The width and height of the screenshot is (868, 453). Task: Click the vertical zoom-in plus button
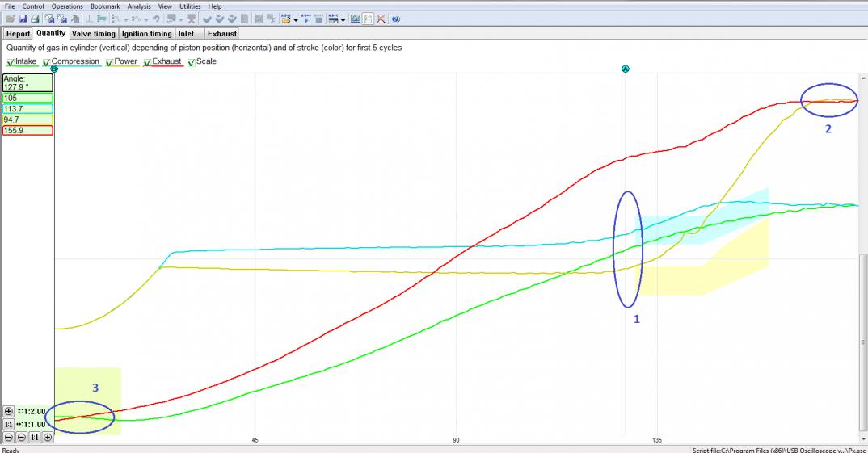(x=9, y=411)
